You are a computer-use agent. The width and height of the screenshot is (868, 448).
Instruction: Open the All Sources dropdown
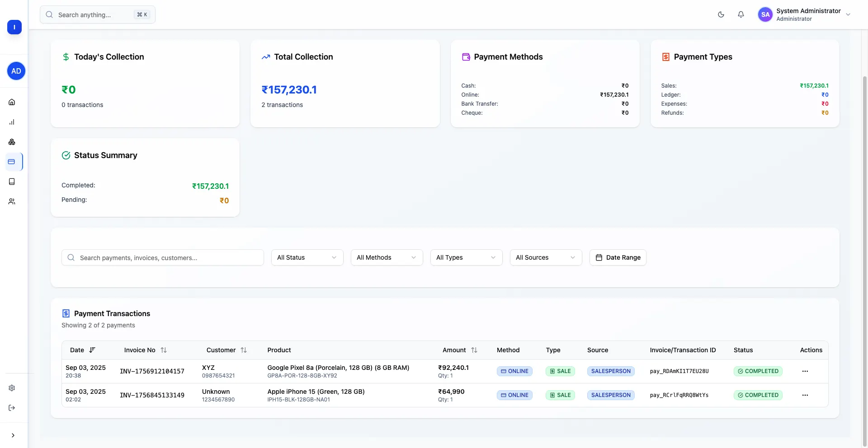coord(546,257)
